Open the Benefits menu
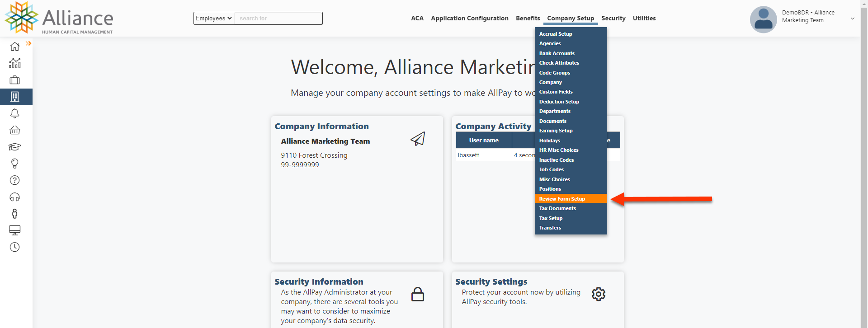 click(528, 18)
